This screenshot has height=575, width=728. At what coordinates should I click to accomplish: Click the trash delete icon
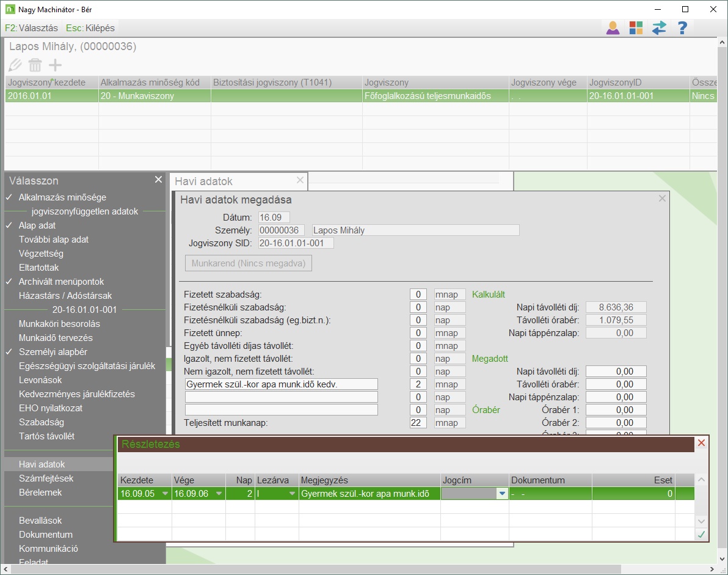click(x=35, y=65)
